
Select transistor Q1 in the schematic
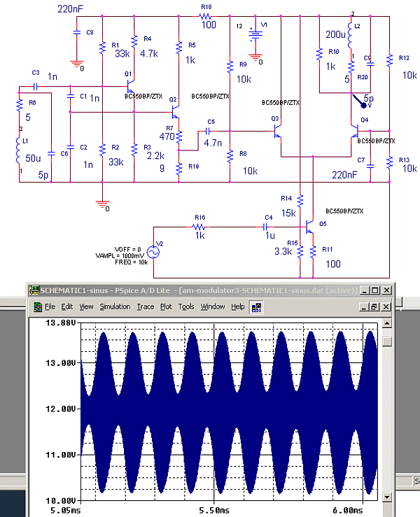[x=131, y=86]
